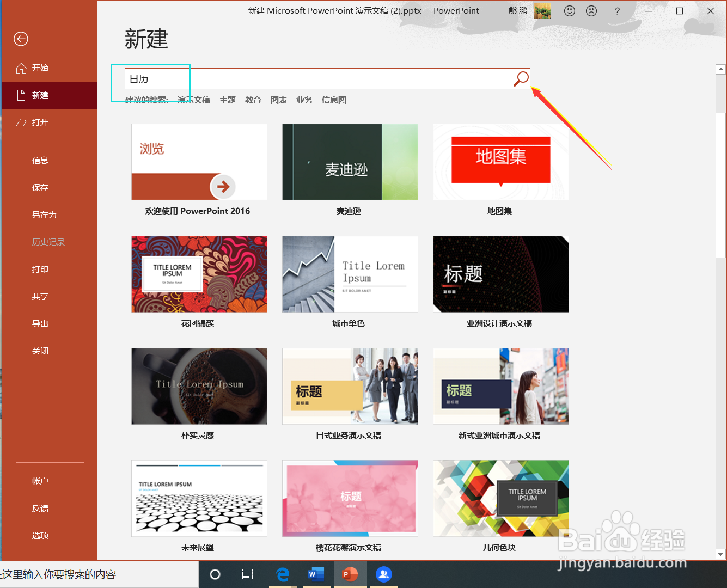Click the Windows taskbar search box
The image size is (727, 588).
point(99,574)
